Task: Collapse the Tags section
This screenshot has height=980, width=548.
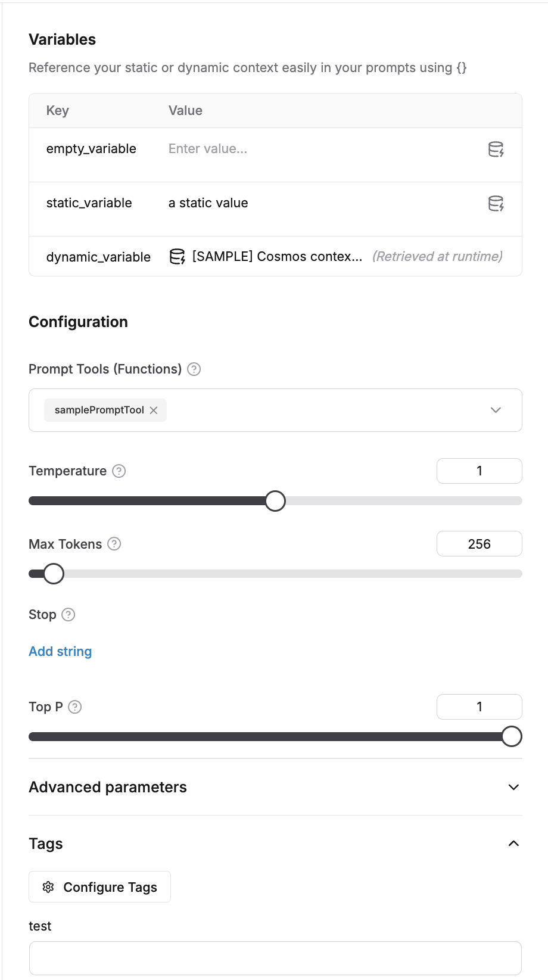Action: click(513, 843)
